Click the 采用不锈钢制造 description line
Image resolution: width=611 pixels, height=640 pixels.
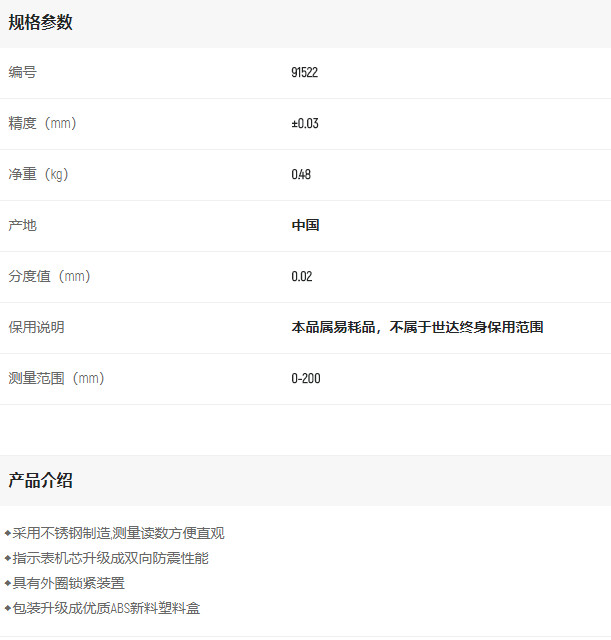click(118, 533)
